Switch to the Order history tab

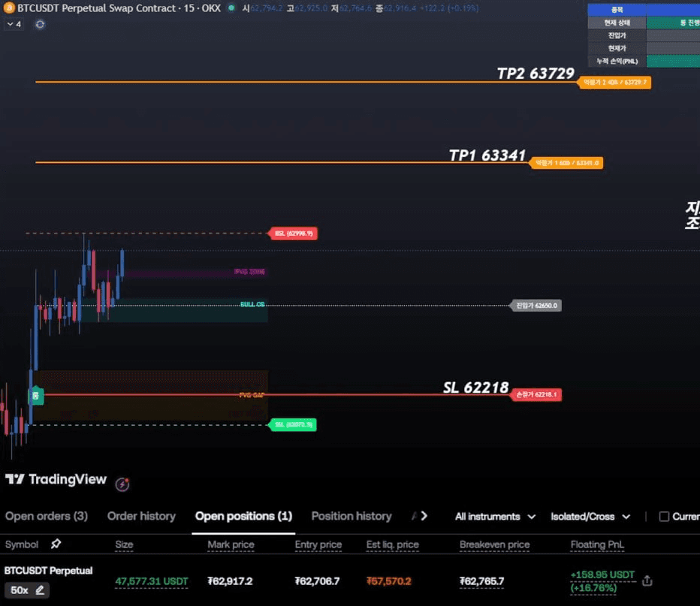pyautogui.click(x=141, y=517)
